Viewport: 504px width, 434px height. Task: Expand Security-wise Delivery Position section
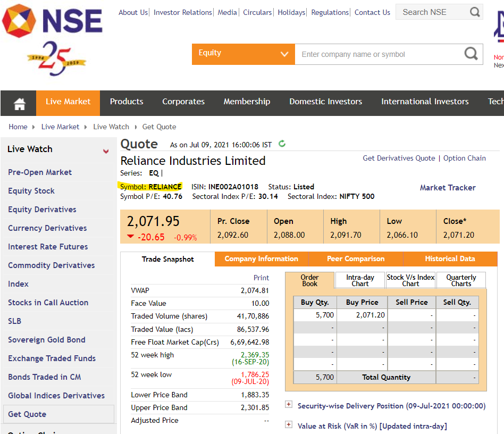coord(289,404)
